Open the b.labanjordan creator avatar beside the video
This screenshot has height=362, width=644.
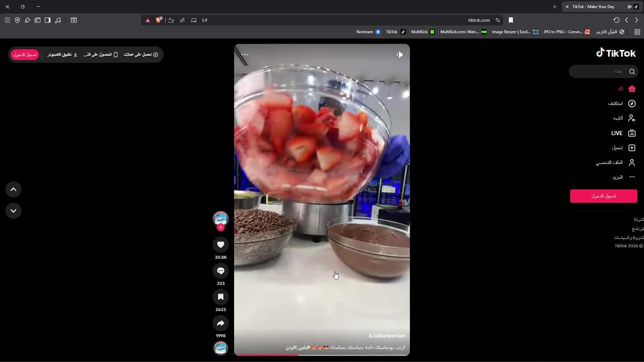[x=220, y=219]
